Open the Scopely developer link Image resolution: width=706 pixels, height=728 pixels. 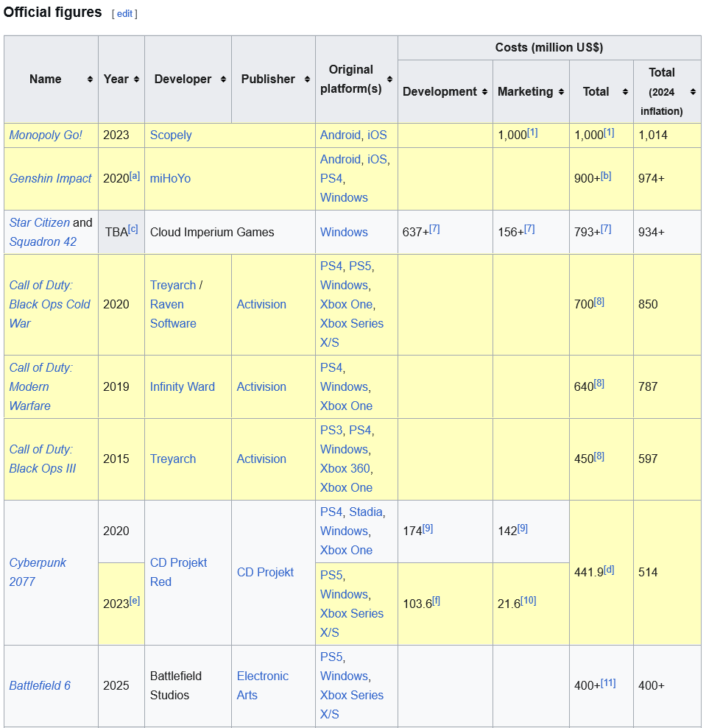171,135
